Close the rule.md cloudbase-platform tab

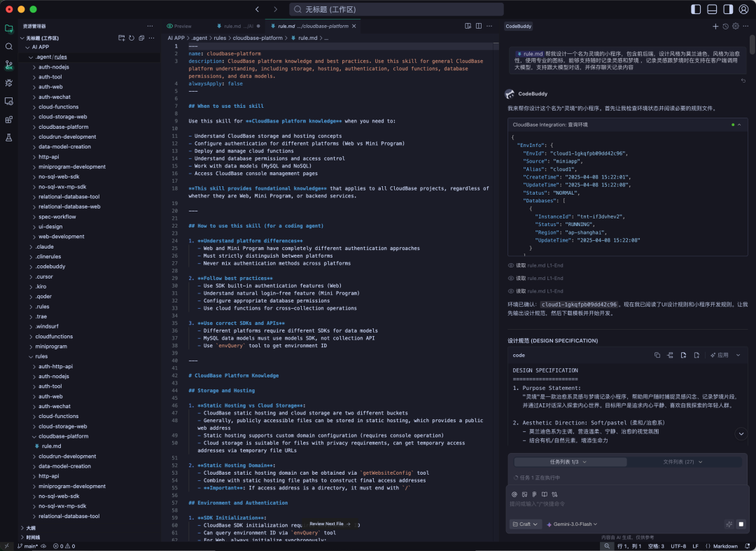point(354,26)
